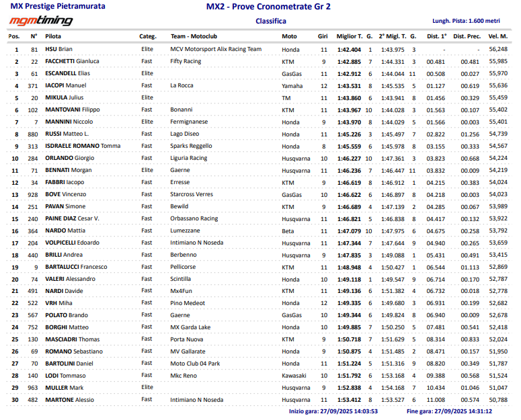This screenshot has height=420, width=521.
Task: Click the 'Dist. Prec.' column header
Action: (x=467, y=36)
